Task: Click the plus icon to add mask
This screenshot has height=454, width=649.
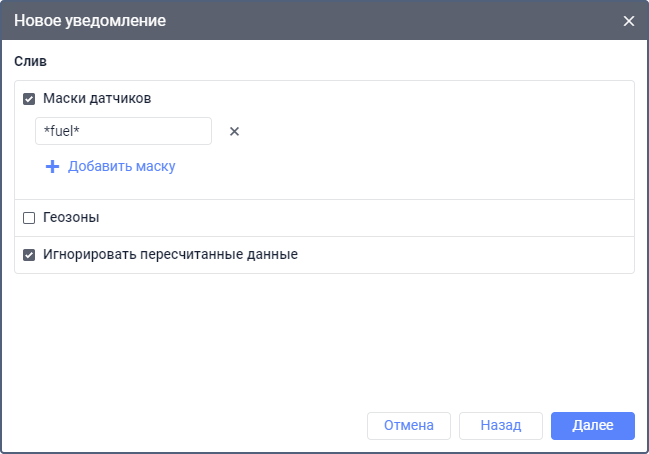Action: coord(53,166)
